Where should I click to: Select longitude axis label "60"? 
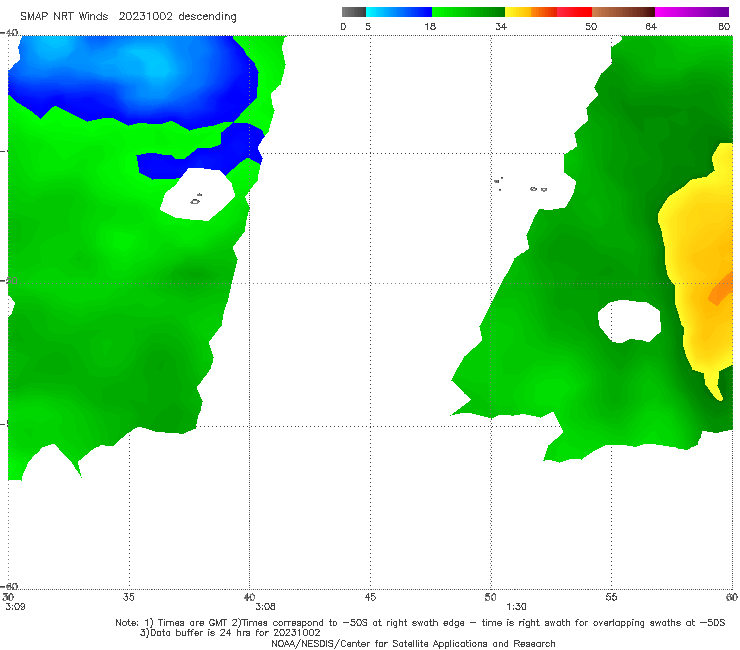point(732,597)
